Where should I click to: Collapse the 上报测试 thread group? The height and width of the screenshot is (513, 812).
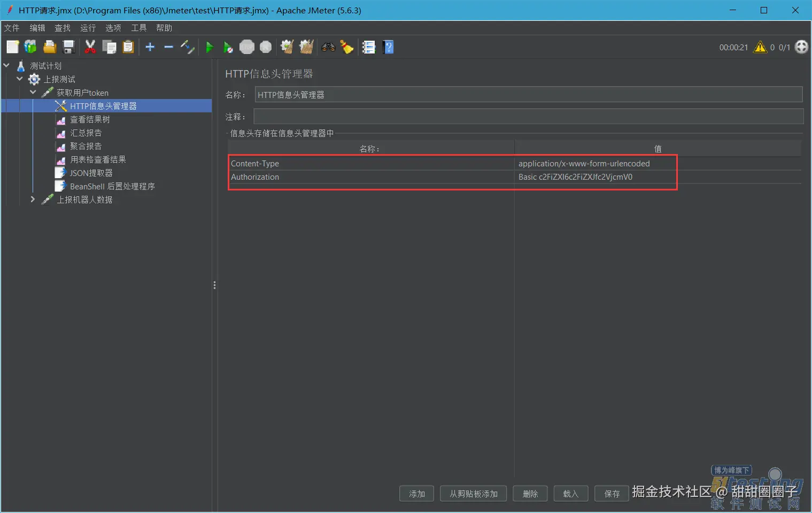[20, 79]
